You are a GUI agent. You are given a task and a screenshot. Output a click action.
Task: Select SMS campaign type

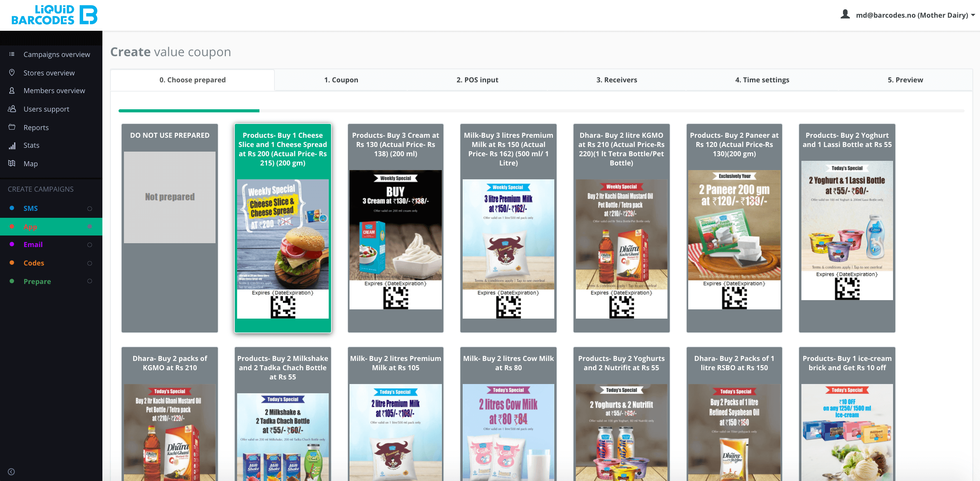pyautogui.click(x=31, y=208)
